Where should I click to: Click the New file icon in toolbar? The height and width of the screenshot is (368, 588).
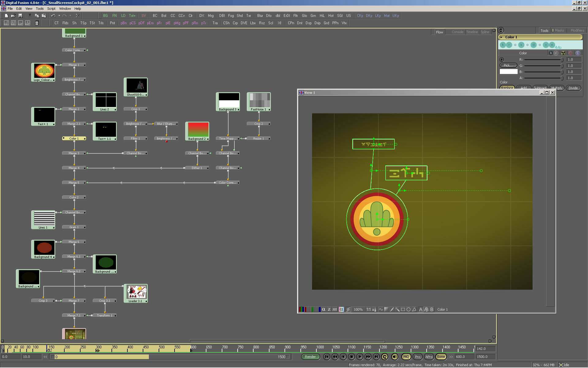6,16
